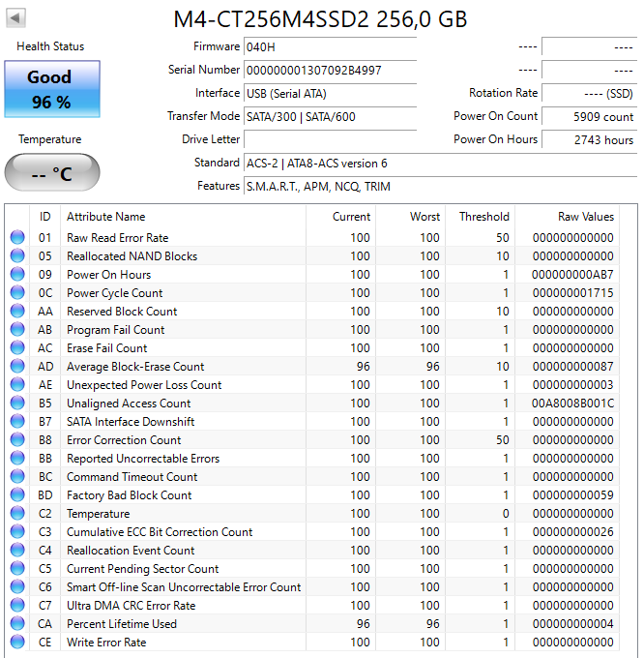Screen dimensions: 644x658
Task: Click the Attribute Name column header
Action: pyautogui.click(x=106, y=217)
